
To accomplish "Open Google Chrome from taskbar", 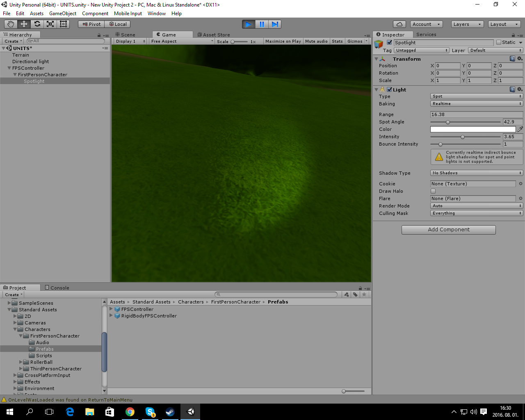I will pos(130,412).
